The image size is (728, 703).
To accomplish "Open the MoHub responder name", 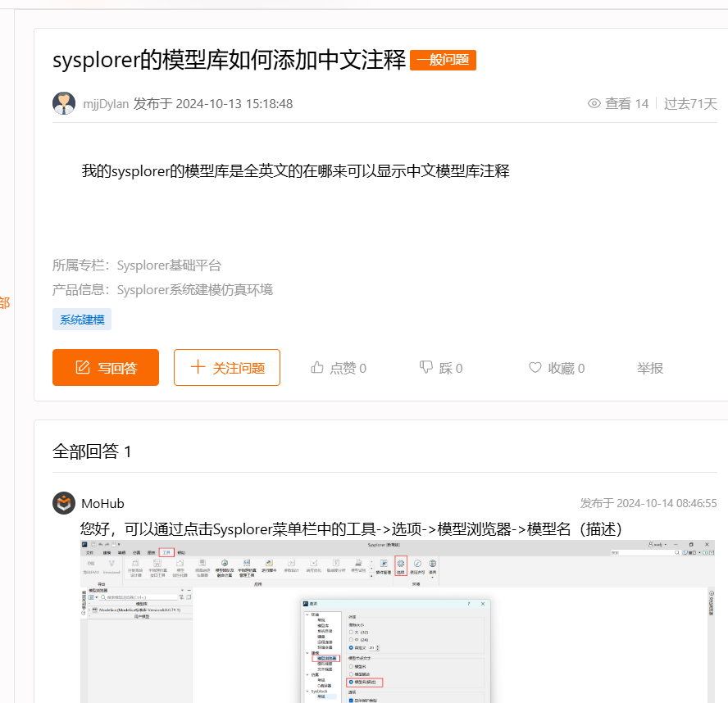I will (102, 503).
